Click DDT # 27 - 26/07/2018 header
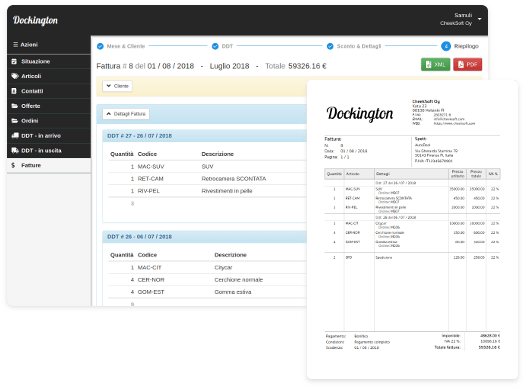This screenshot has width=525, height=388. tap(139, 136)
